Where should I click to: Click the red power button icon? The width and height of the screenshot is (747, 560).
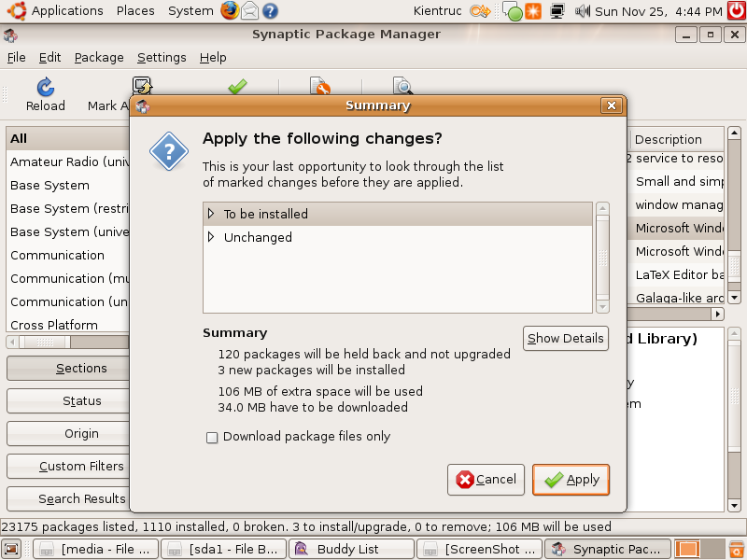(736, 11)
